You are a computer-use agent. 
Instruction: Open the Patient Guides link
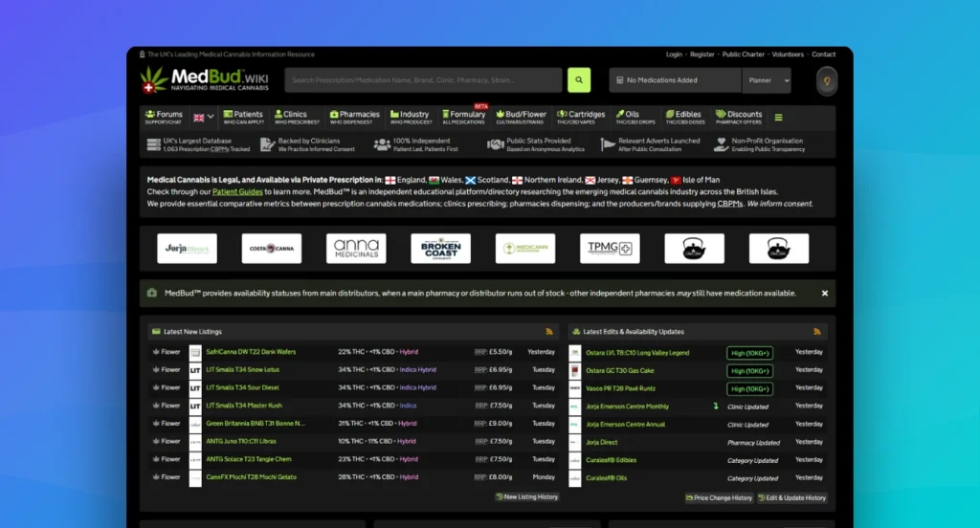(x=237, y=191)
